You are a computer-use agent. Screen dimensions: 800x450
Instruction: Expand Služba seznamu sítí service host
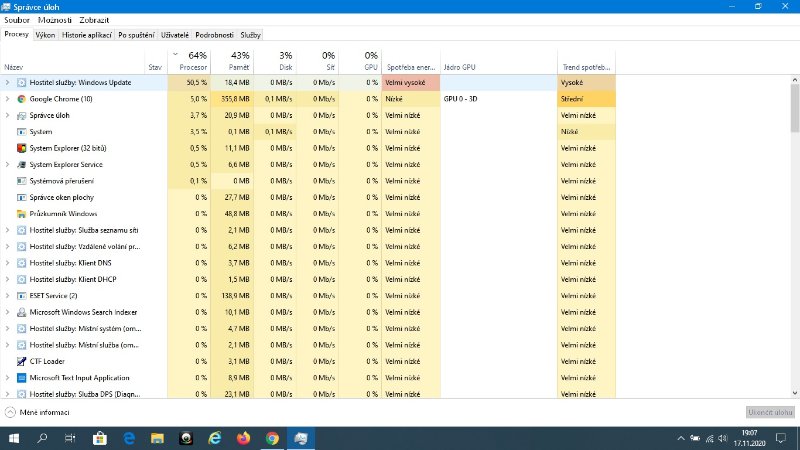point(7,230)
